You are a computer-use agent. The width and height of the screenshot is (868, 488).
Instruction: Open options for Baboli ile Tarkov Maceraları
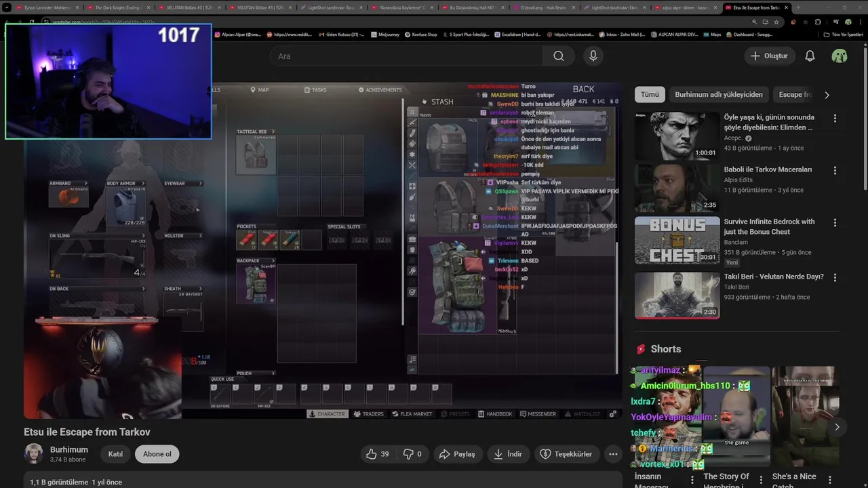coord(835,170)
